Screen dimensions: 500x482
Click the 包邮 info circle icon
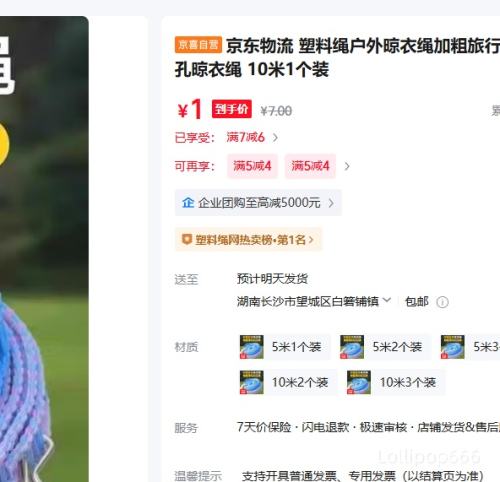pyautogui.click(x=442, y=302)
